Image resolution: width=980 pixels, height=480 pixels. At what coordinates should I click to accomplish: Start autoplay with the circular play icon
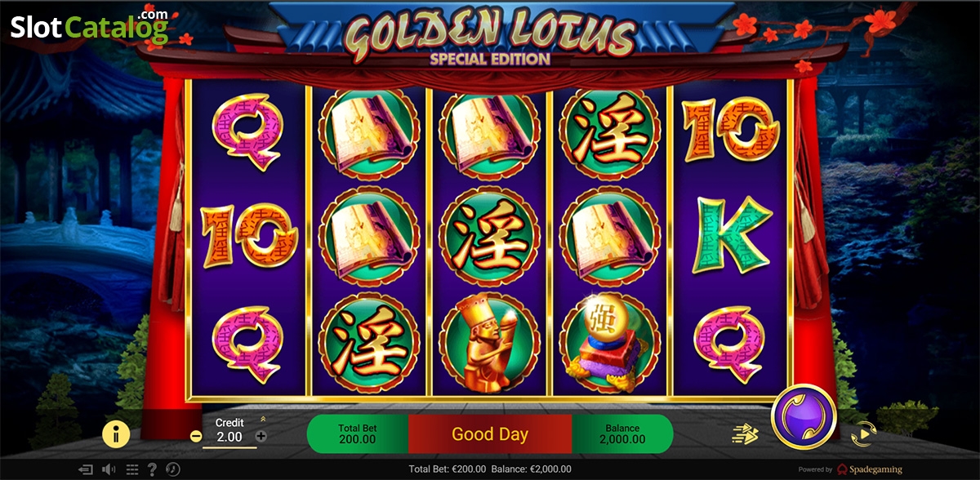coord(861,434)
